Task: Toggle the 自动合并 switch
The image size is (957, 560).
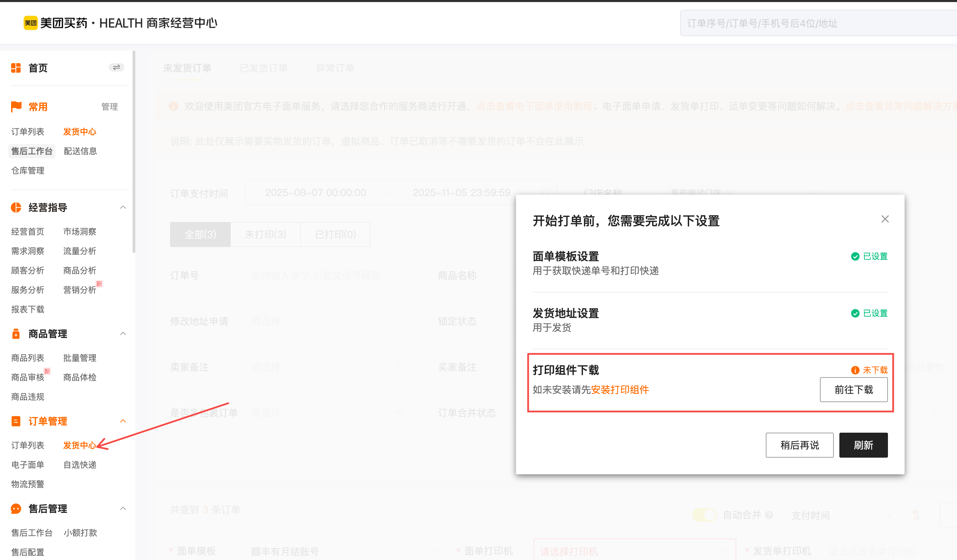Action: (704, 515)
